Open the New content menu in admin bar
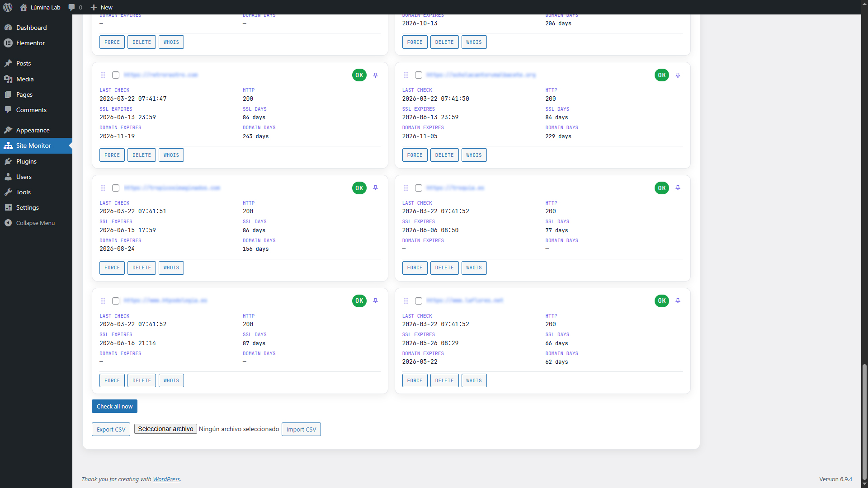 (102, 7)
